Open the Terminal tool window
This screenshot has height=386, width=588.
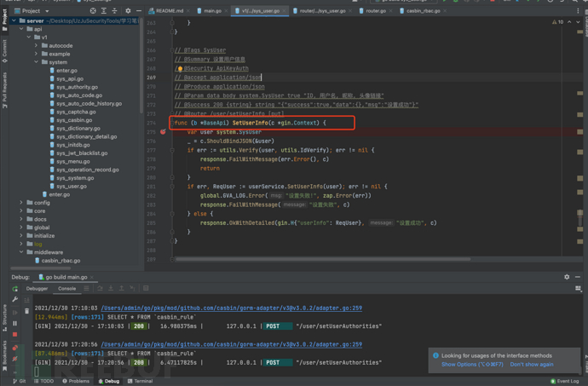(x=141, y=381)
